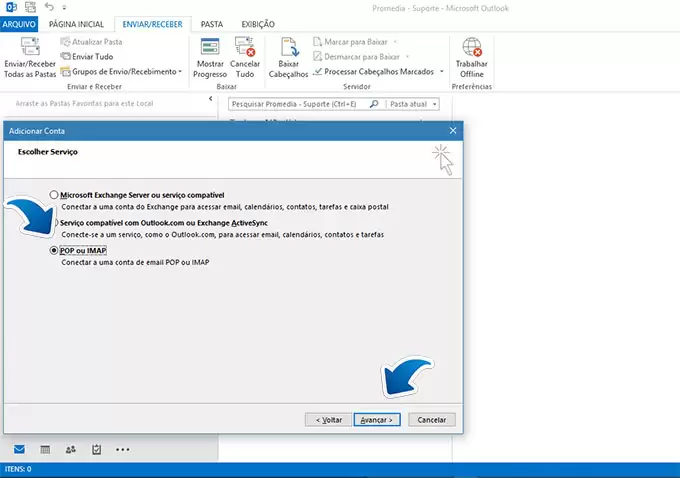Close the Adicionar Conta dialog

click(453, 131)
